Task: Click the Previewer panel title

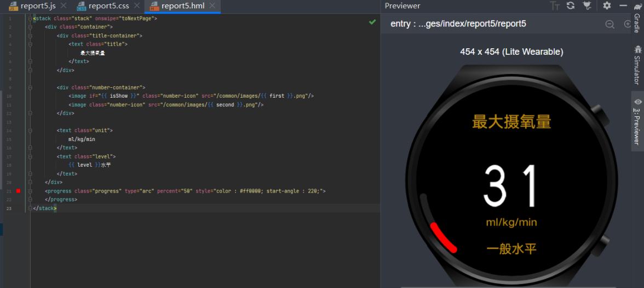Action: click(x=402, y=5)
